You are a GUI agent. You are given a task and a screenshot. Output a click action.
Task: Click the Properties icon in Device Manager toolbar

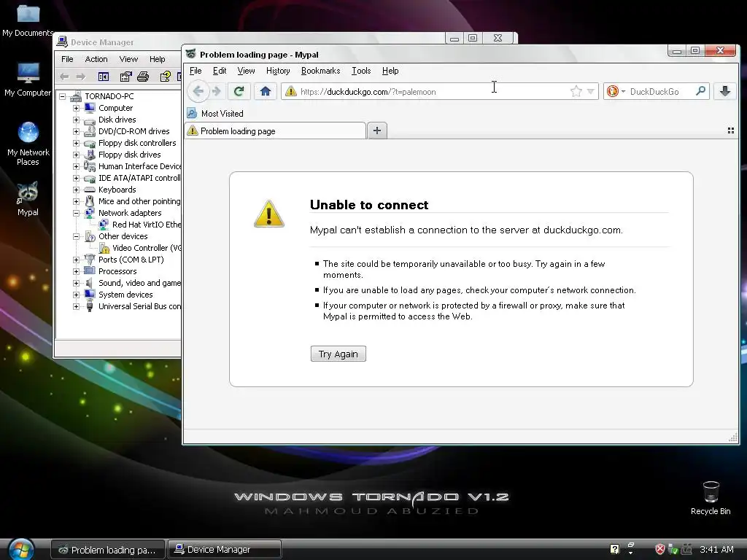pyautogui.click(x=125, y=76)
